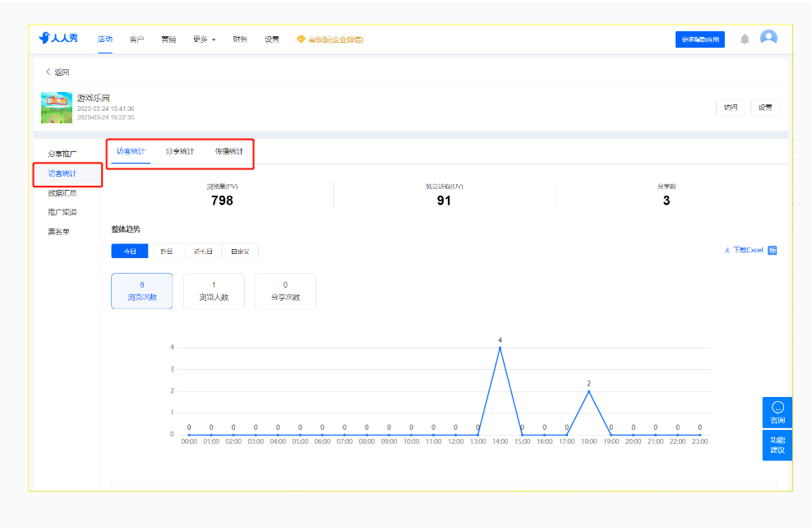Screen dimensions: 812x531
Task: Open the notification bell
Action: [x=745, y=39]
